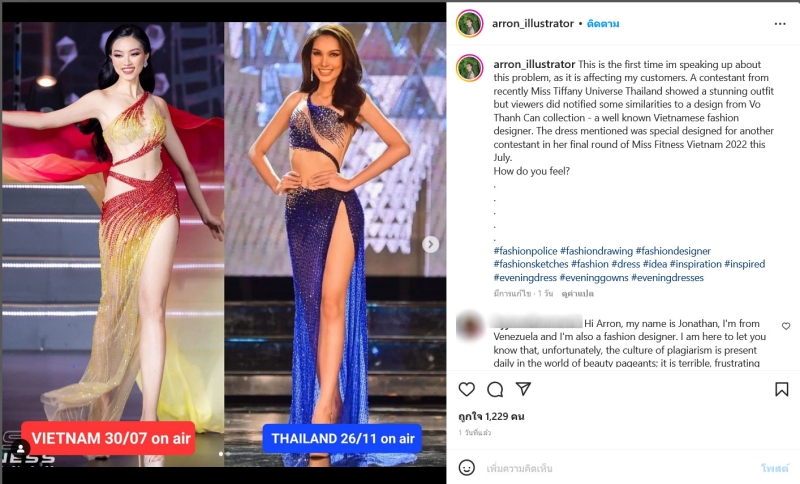This screenshot has height=484, width=800.
Task: Share post with paper plane icon
Action: click(523, 389)
